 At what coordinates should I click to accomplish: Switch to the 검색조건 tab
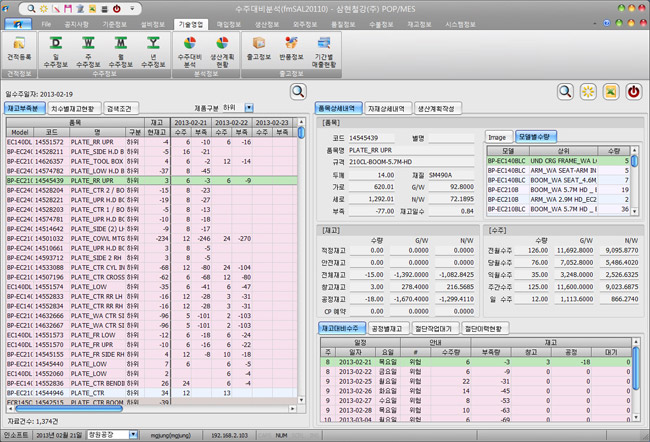point(120,109)
